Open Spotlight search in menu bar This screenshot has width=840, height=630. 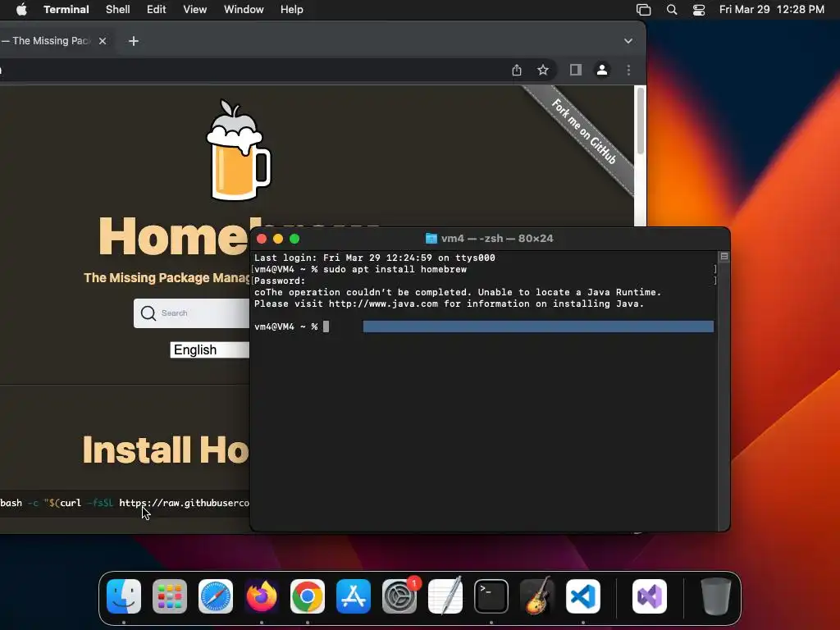(x=672, y=10)
